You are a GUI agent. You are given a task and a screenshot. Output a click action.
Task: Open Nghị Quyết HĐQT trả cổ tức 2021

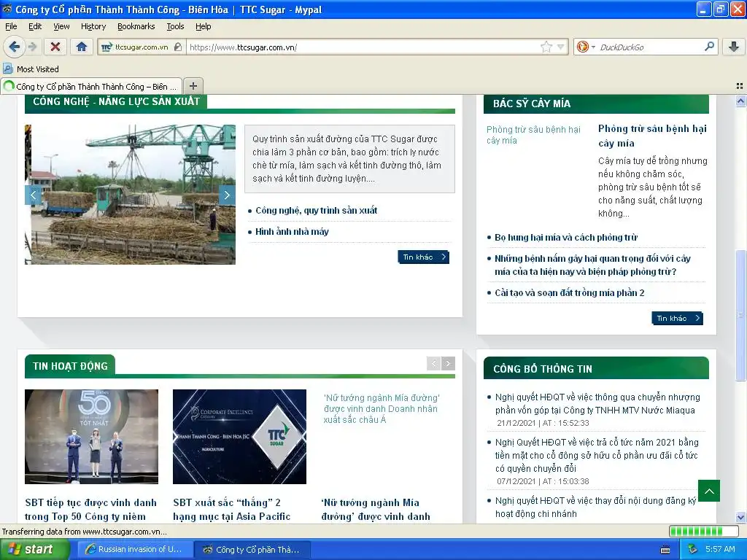[597, 455]
